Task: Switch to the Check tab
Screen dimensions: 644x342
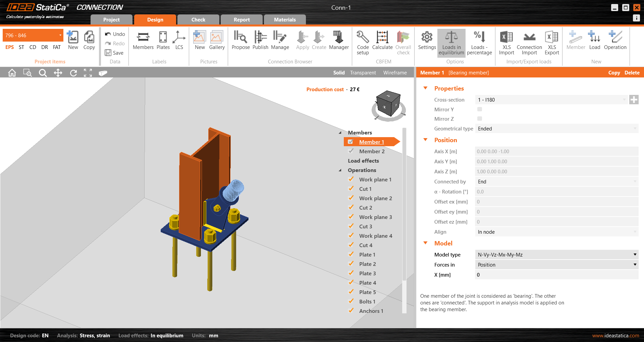Action: click(198, 19)
